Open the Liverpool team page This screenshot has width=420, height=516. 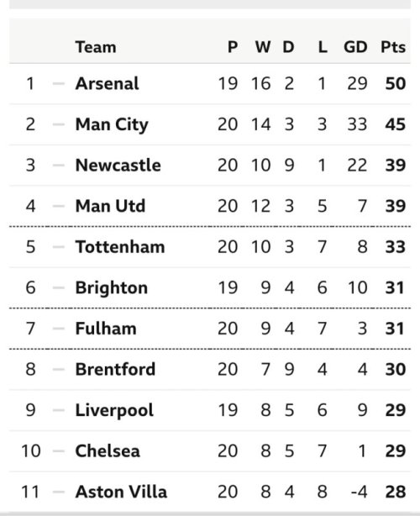[114, 410]
